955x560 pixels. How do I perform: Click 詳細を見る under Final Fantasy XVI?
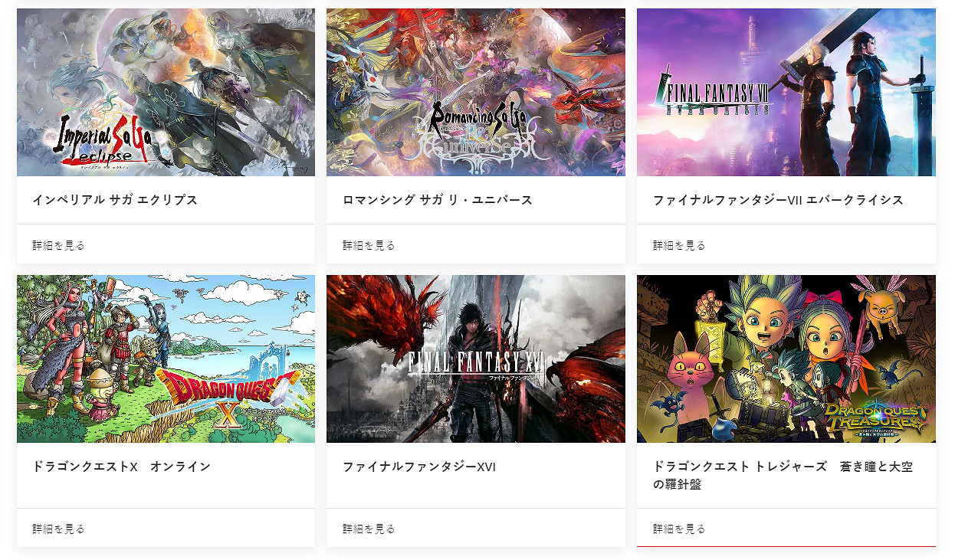(369, 529)
